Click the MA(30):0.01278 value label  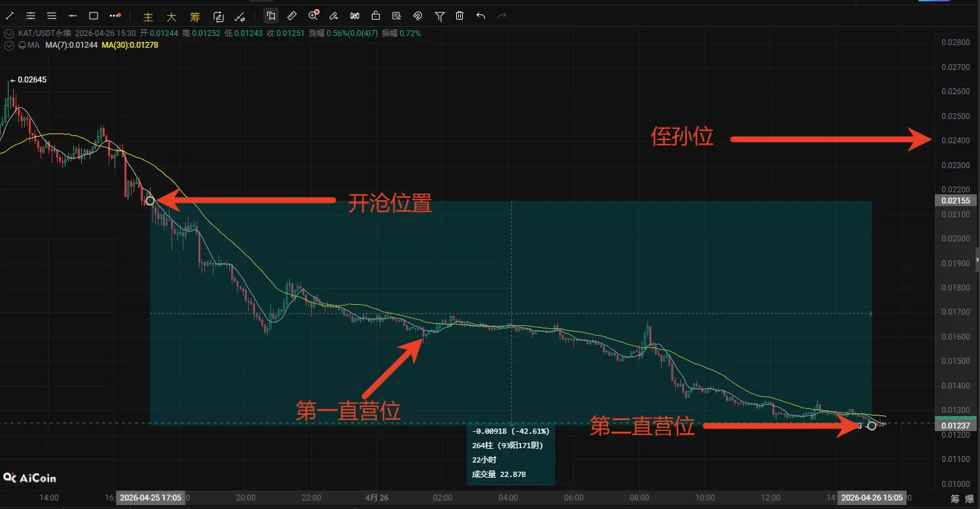pos(130,45)
